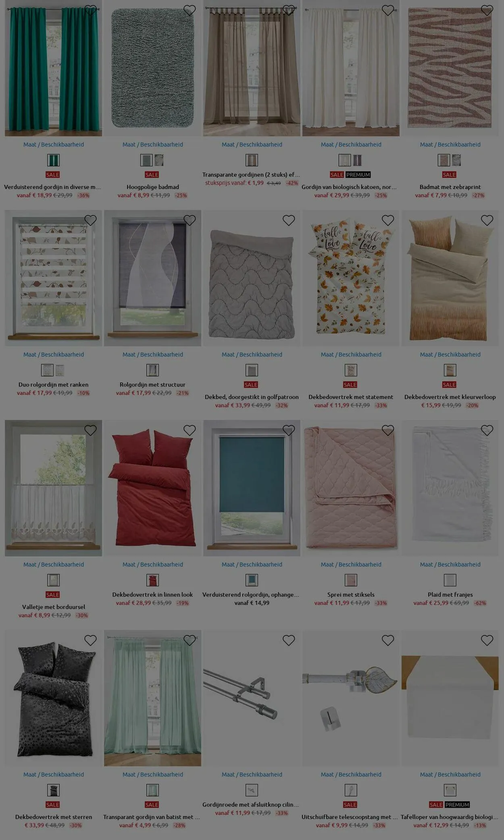Wishlist heart on Dekbedovertrek in linnen look
The image size is (504, 840).
click(190, 430)
